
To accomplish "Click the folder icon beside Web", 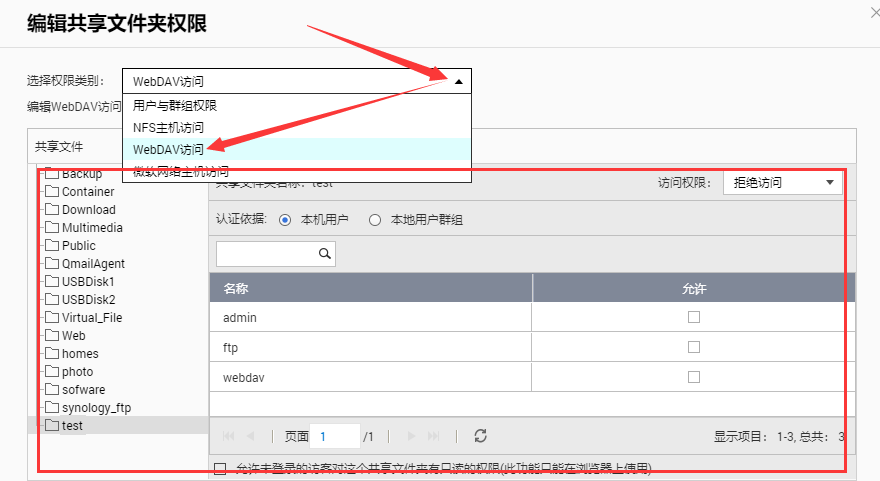I will [x=52, y=335].
